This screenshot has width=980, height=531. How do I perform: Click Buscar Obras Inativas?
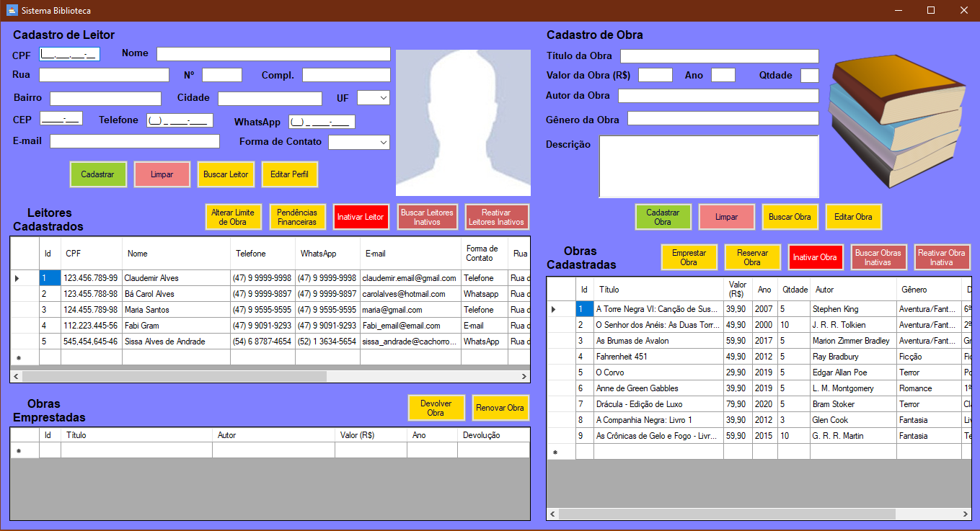point(878,257)
